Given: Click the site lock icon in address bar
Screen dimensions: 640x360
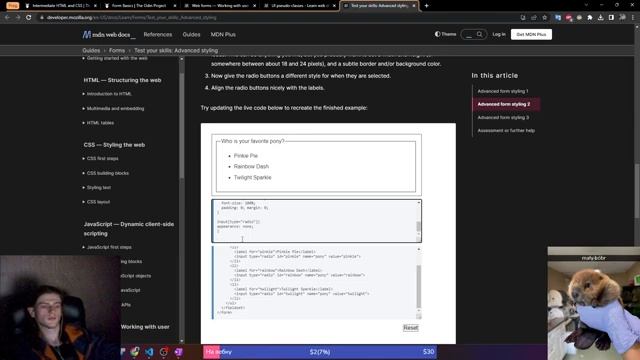Looking at the screenshot, I should 42,18.
